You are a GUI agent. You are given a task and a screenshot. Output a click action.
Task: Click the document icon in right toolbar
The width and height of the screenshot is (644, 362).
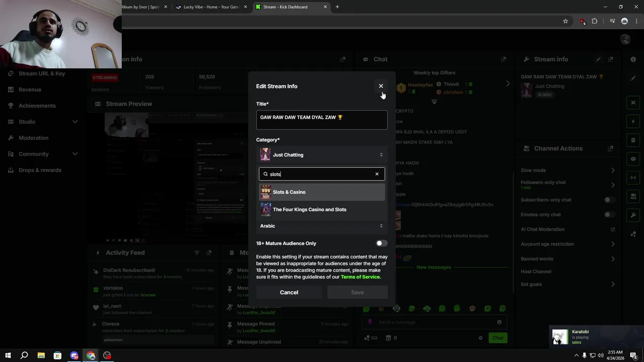pyautogui.click(x=633, y=140)
